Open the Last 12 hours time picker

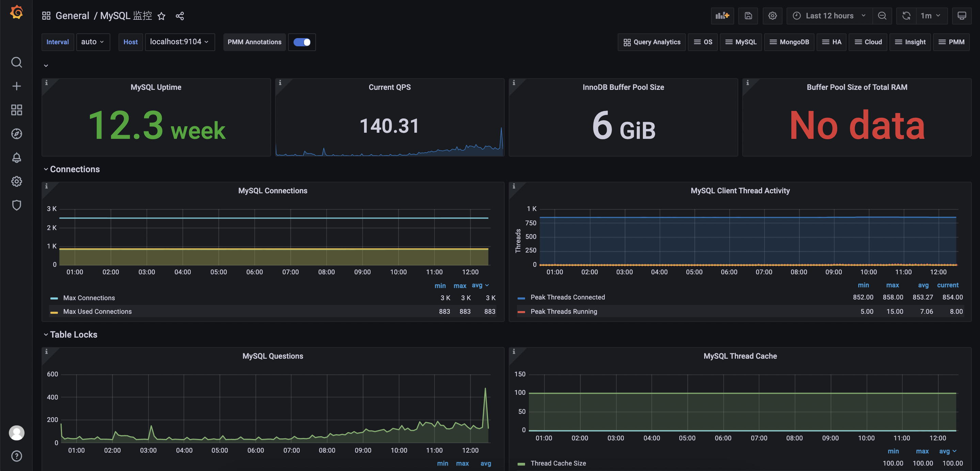[829, 16]
